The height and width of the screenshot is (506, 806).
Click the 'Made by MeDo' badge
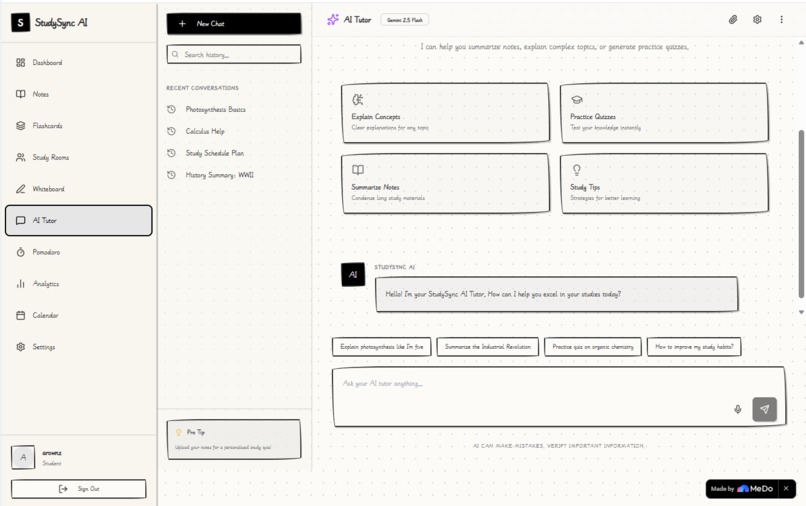(x=742, y=489)
